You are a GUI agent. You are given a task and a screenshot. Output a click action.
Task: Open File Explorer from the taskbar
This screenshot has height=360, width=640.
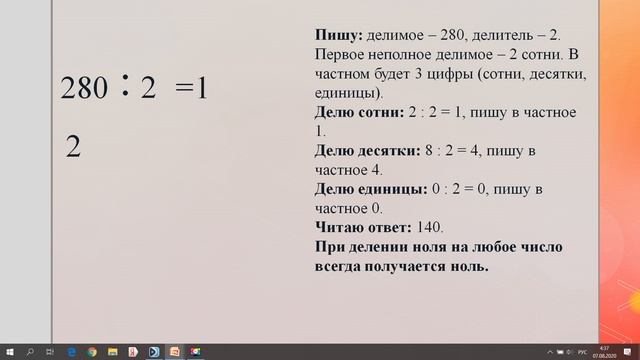(113, 352)
